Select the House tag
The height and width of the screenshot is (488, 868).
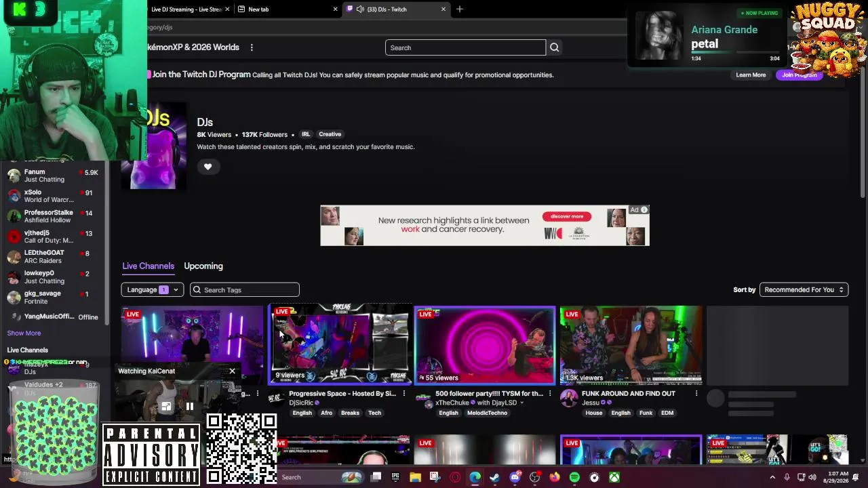[x=594, y=413]
